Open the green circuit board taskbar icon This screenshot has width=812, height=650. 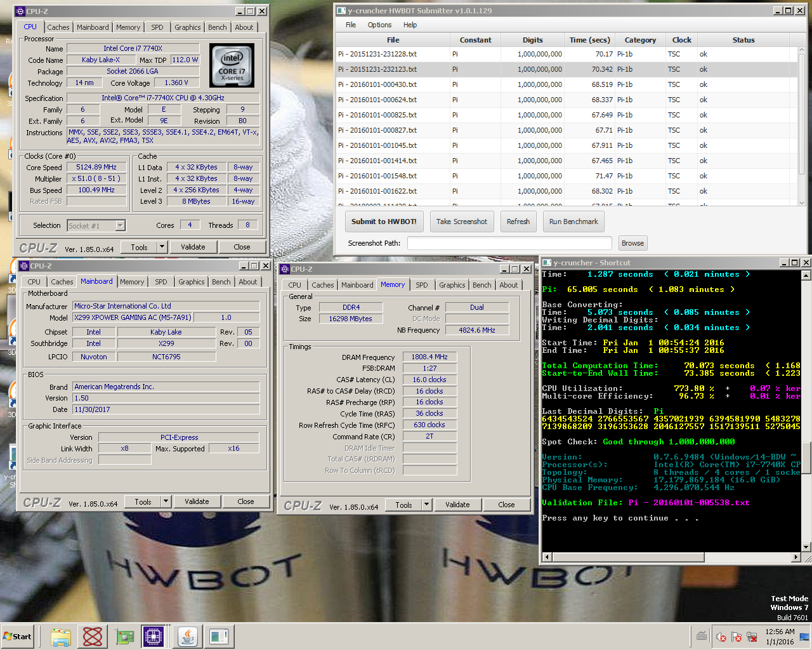coord(124,636)
